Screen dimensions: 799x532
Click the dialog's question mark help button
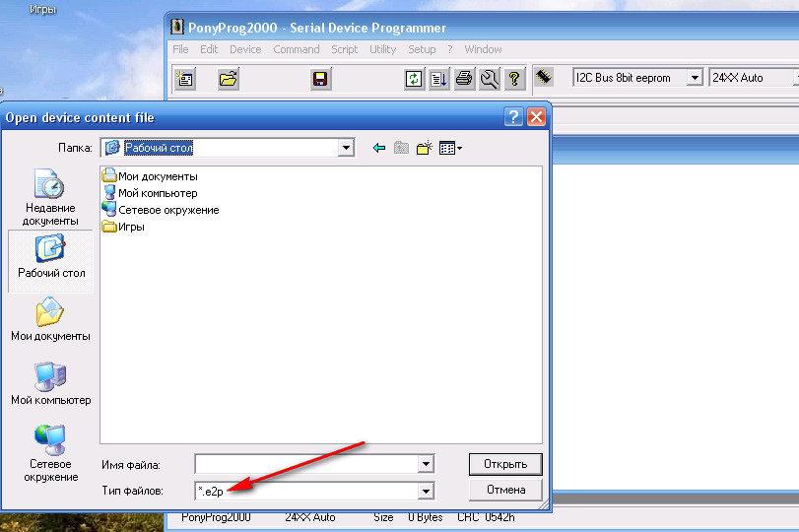[513, 117]
